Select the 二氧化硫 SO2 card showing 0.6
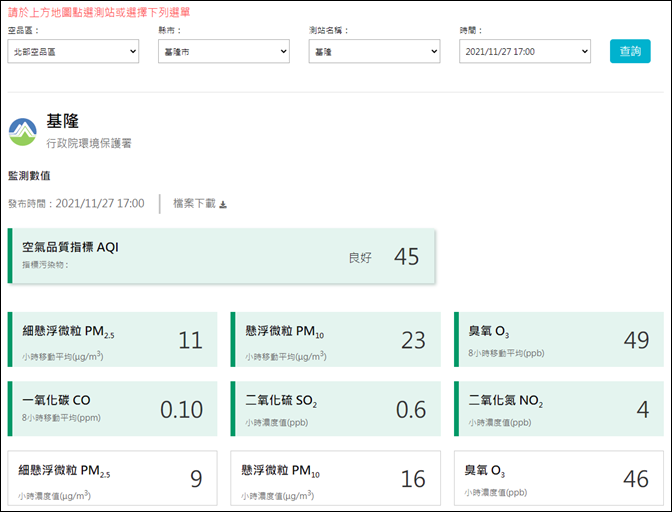 tap(336, 409)
